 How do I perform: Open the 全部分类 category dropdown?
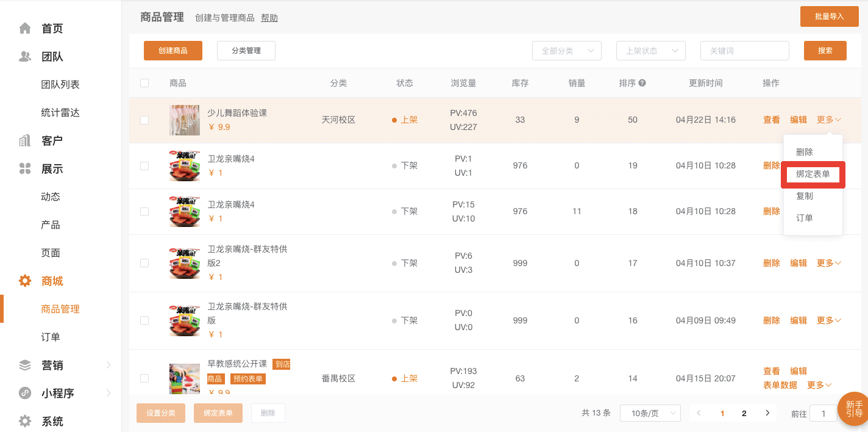[566, 51]
